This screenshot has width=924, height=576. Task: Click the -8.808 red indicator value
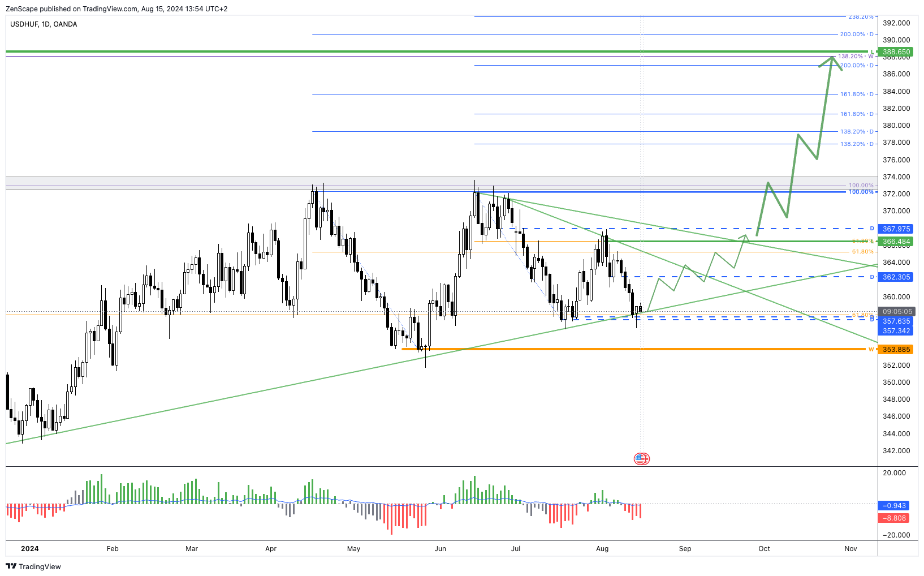pos(894,518)
